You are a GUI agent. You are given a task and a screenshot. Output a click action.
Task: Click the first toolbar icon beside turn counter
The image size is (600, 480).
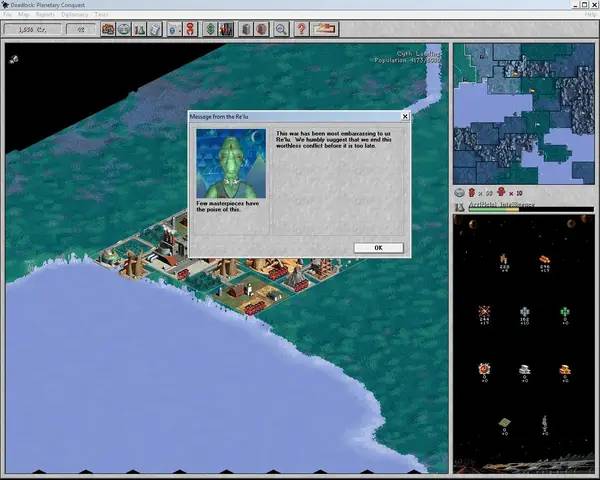pos(108,29)
